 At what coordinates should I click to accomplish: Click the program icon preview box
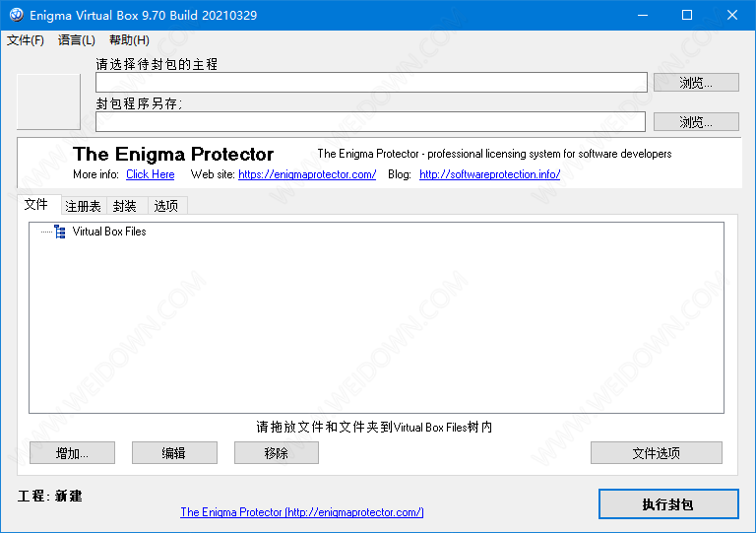[x=48, y=101]
